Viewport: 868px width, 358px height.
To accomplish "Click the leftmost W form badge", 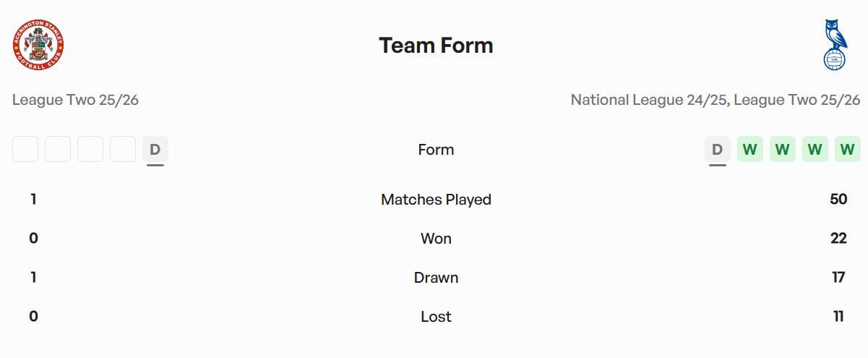I will pos(749,150).
